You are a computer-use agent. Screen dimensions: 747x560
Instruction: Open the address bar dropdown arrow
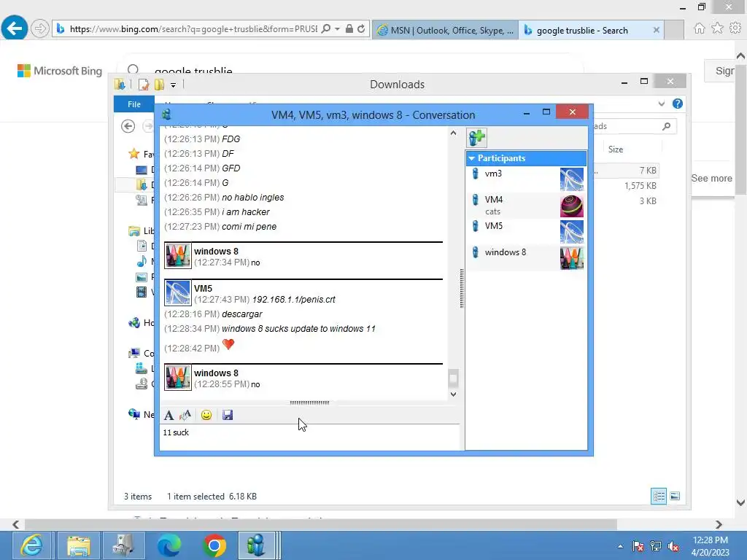[337, 29]
